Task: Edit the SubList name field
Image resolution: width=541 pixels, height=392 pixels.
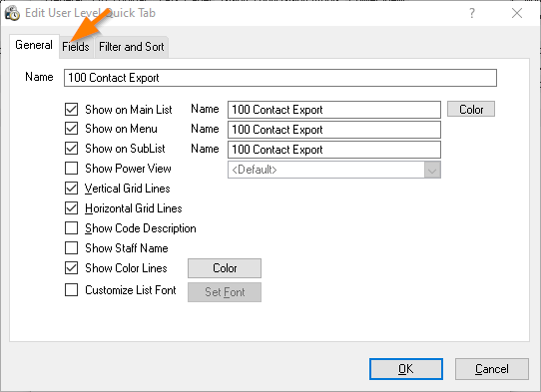Action: (x=334, y=150)
